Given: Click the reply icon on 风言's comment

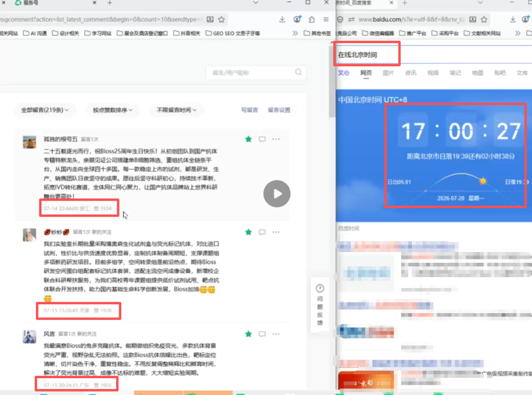Looking at the screenshot, I should pos(262,334).
